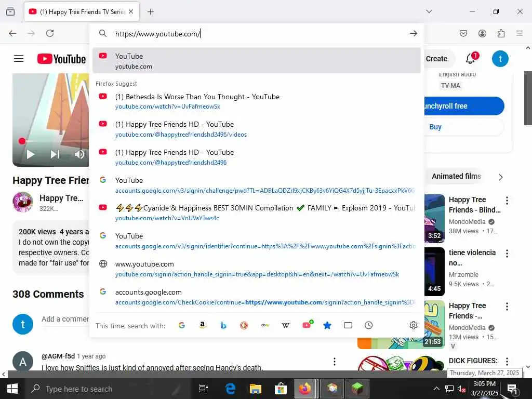Open Task View on the taskbar
The width and height of the screenshot is (532, 399).
(203, 389)
